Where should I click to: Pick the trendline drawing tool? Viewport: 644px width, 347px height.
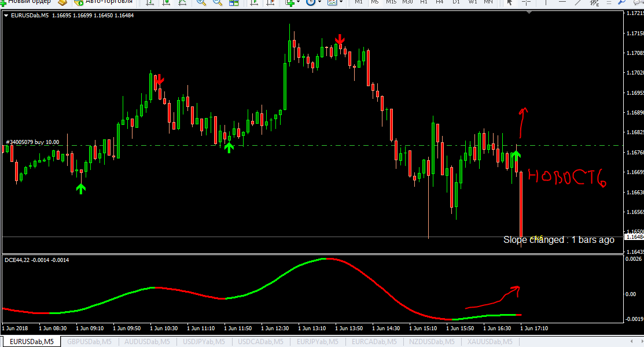(578, 2)
